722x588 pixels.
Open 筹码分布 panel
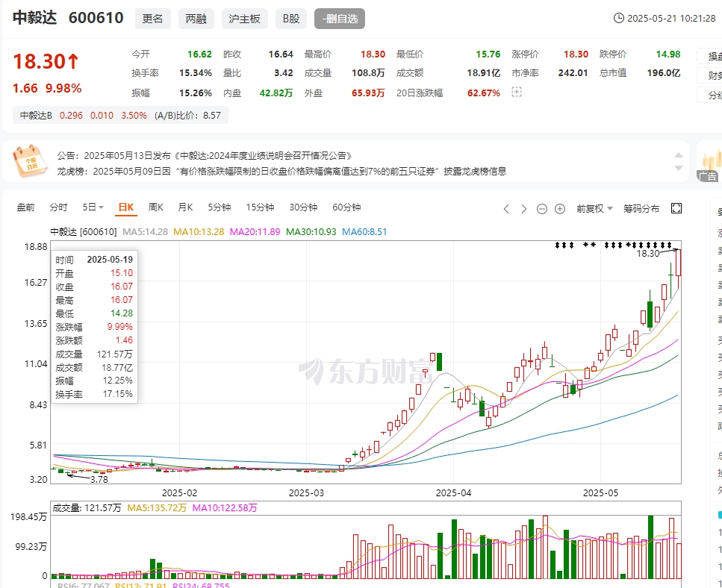641,209
